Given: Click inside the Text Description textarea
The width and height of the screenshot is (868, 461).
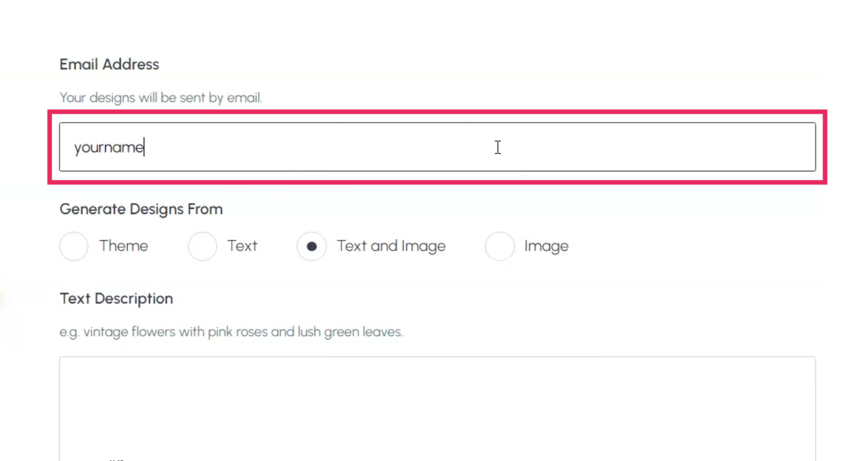Looking at the screenshot, I should [x=437, y=408].
